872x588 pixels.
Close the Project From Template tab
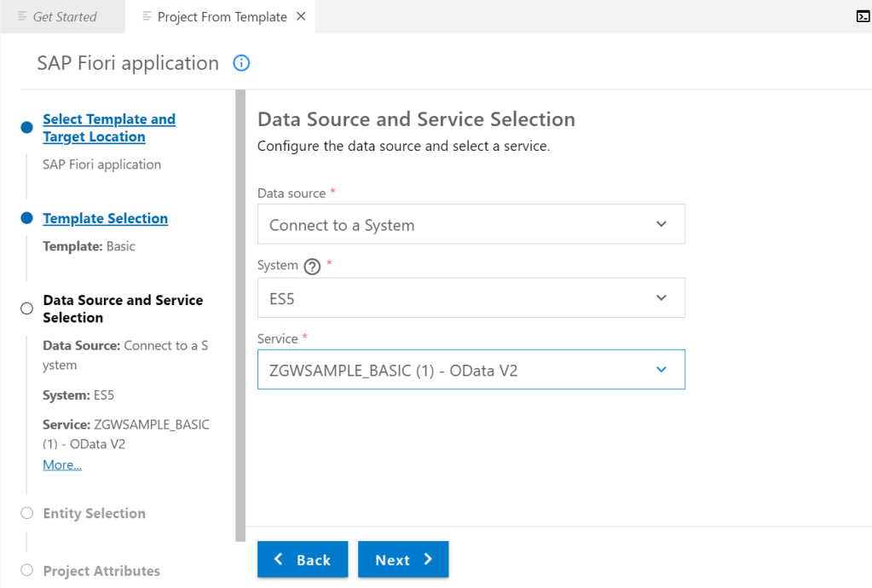click(x=301, y=16)
